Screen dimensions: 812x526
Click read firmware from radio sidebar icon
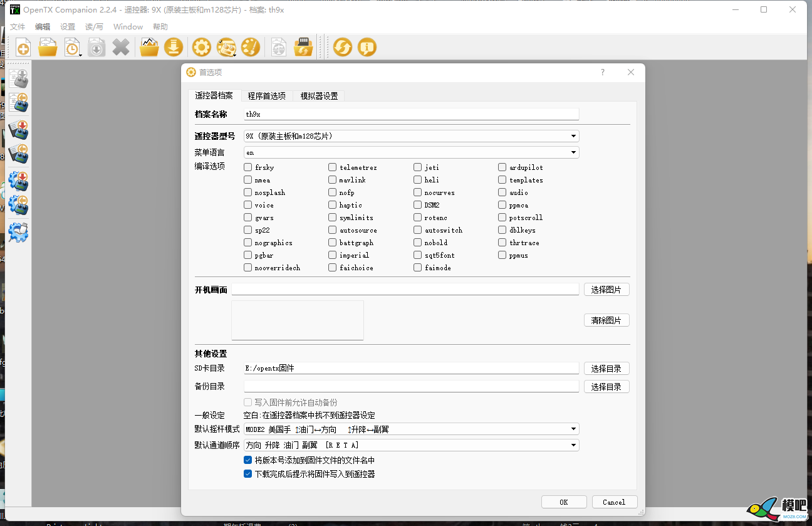[x=18, y=154]
